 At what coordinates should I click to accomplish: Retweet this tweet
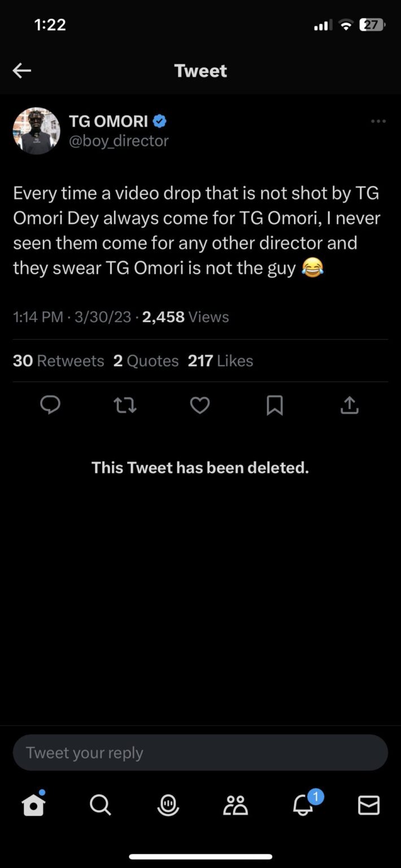pyautogui.click(x=125, y=405)
